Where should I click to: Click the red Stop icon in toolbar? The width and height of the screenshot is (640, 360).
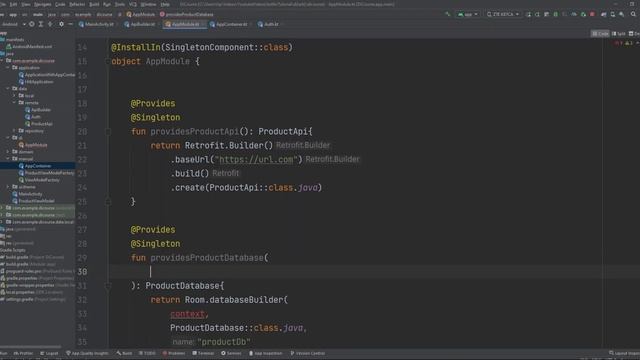coord(592,14)
